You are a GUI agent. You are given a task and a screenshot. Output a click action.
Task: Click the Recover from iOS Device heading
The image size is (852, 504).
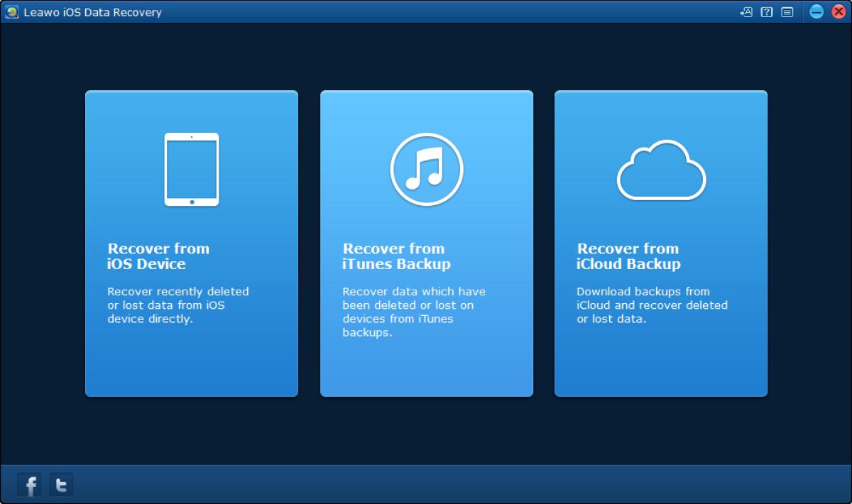pos(158,256)
